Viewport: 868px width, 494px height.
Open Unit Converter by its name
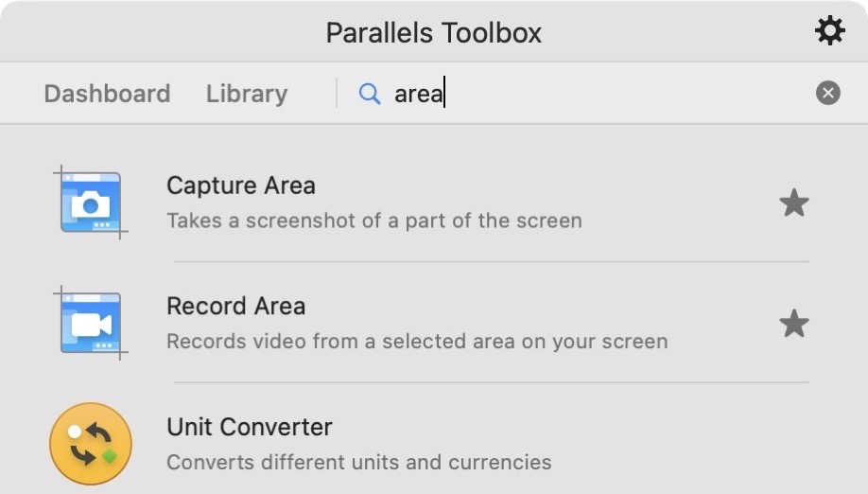[x=250, y=427]
